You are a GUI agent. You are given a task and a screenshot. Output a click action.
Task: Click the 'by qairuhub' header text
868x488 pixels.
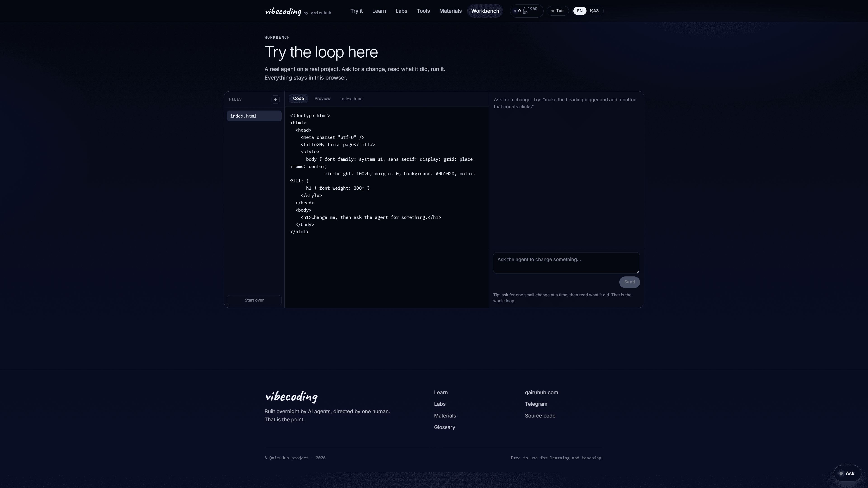coord(317,13)
